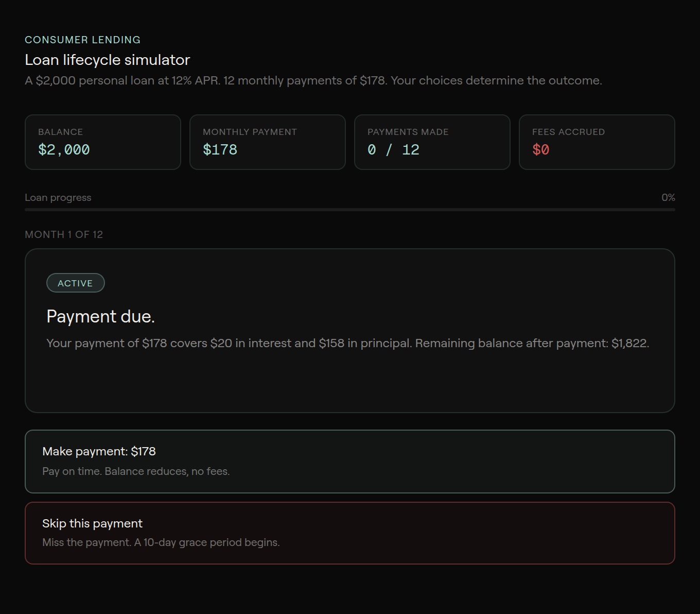Click the payment breakdown description paragraph
The image size is (700, 614).
[x=347, y=343]
